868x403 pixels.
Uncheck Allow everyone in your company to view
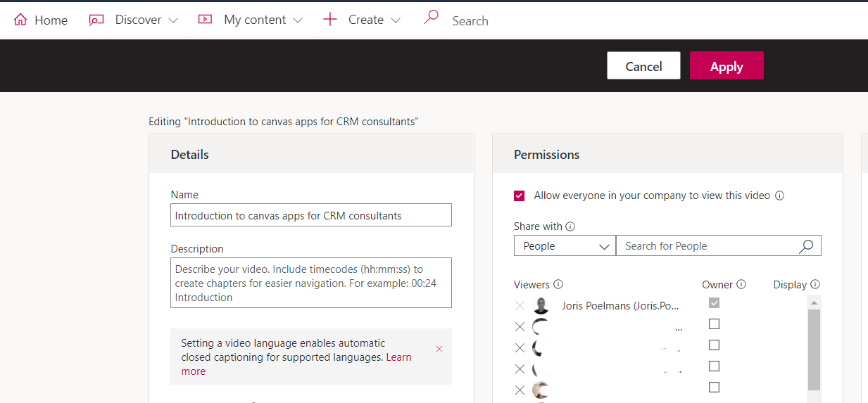[520, 196]
